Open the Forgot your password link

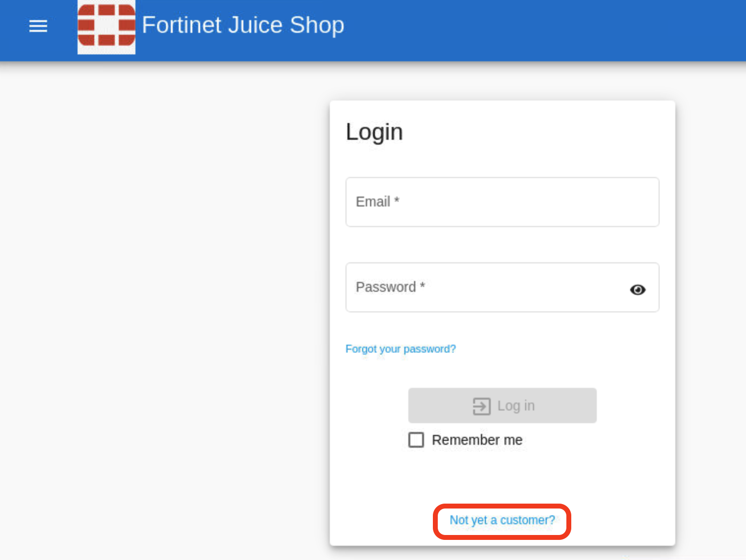(x=400, y=349)
